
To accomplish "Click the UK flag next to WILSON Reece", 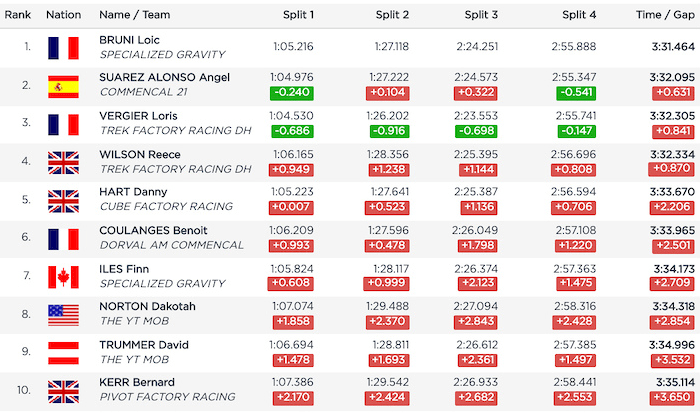I will pyautogui.click(x=63, y=162).
